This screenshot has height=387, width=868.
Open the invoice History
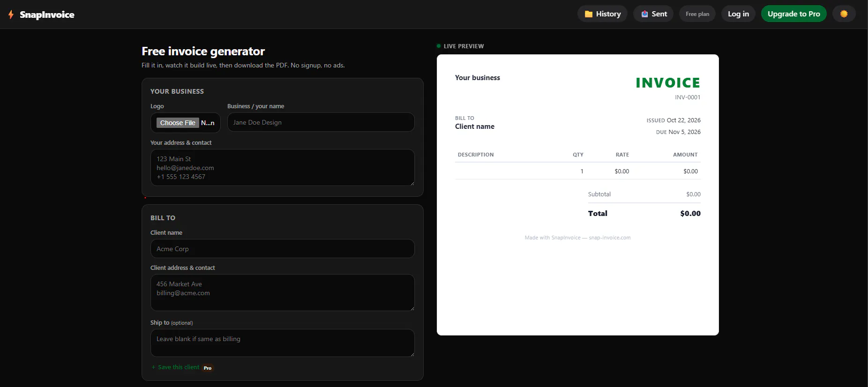pos(602,14)
